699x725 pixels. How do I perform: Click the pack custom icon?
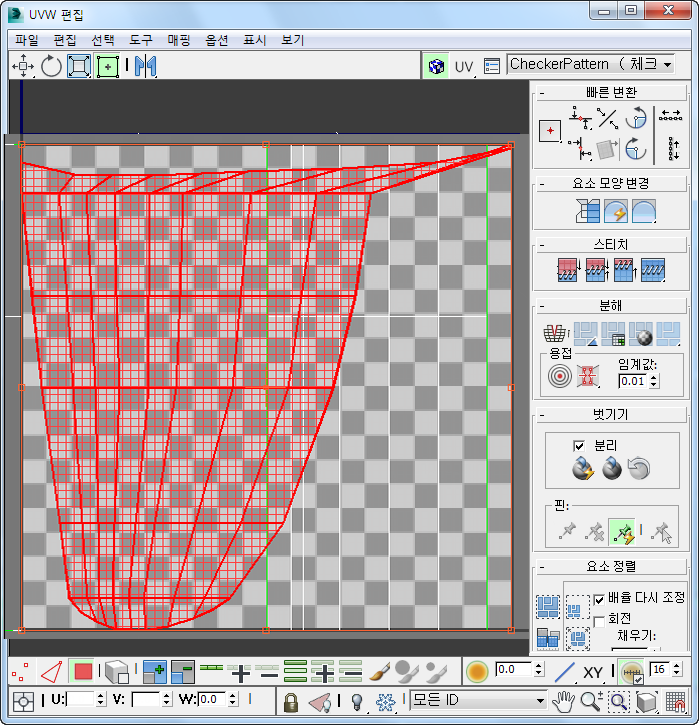coord(548,607)
